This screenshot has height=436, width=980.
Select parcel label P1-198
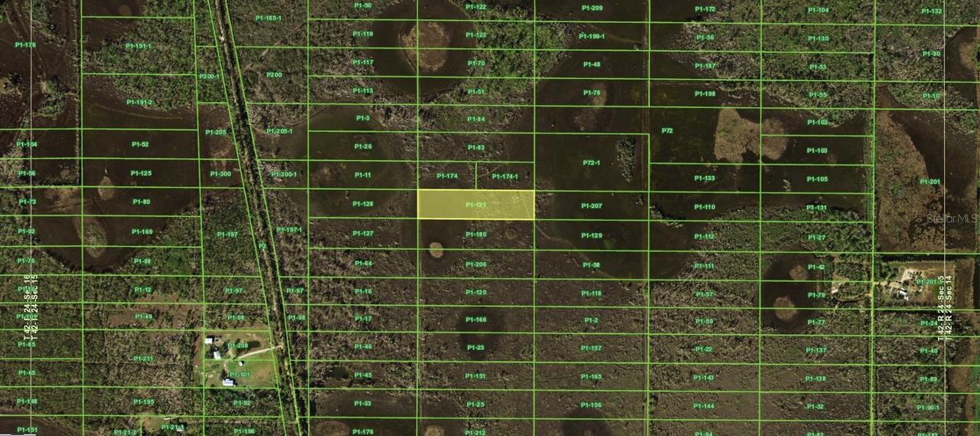point(704,93)
